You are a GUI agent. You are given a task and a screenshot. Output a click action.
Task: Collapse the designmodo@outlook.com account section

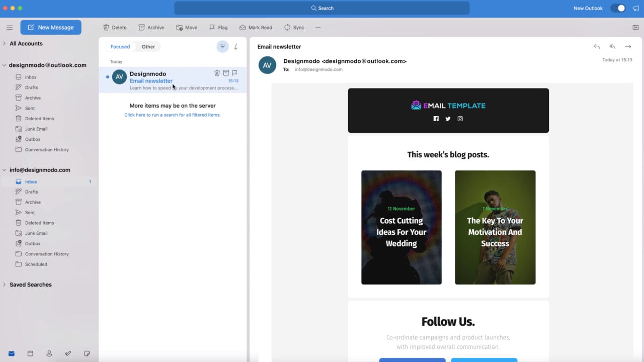click(x=4, y=65)
